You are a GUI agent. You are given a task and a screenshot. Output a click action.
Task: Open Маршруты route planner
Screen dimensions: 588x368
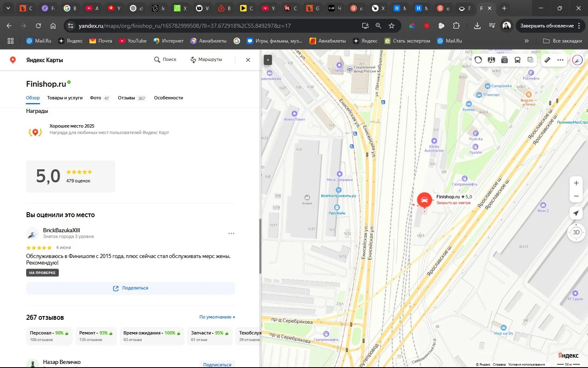click(206, 60)
